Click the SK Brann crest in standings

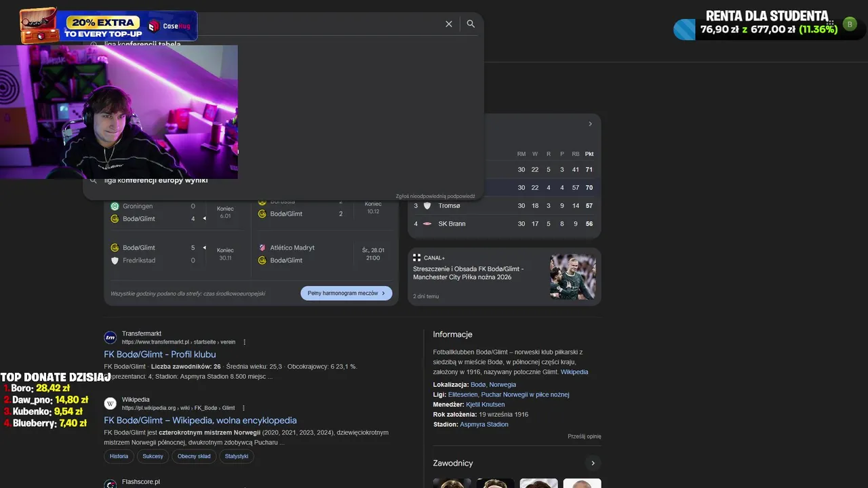tap(427, 224)
